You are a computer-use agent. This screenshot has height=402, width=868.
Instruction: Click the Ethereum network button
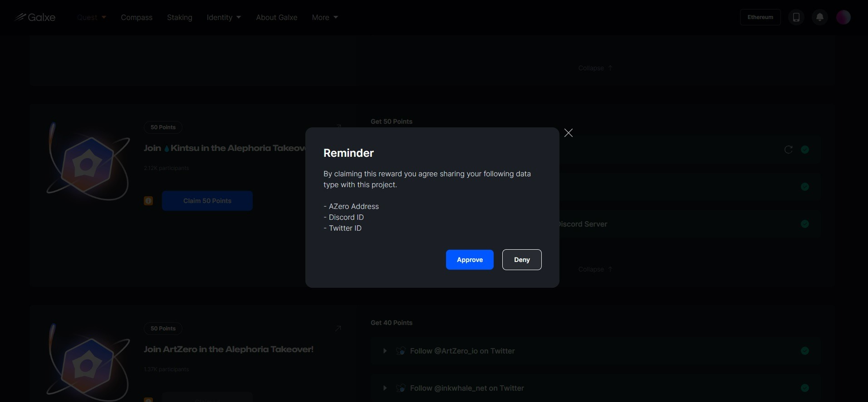[x=760, y=17]
